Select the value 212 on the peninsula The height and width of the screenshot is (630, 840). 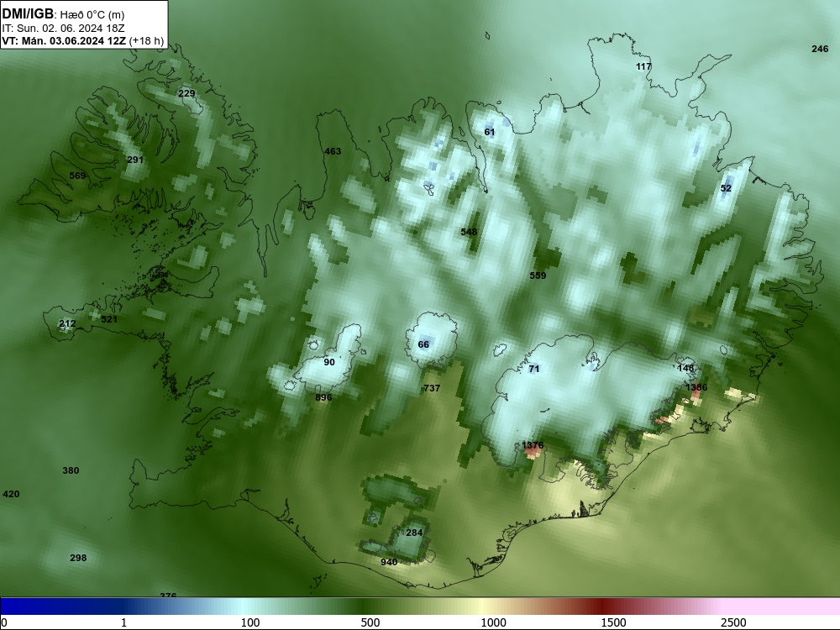[x=67, y=323]
